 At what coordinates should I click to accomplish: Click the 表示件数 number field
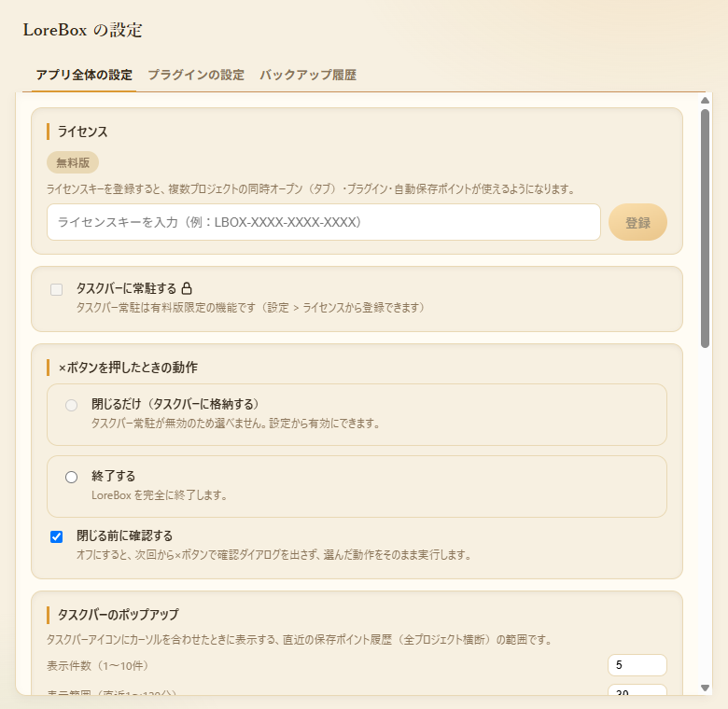point(637,665)
